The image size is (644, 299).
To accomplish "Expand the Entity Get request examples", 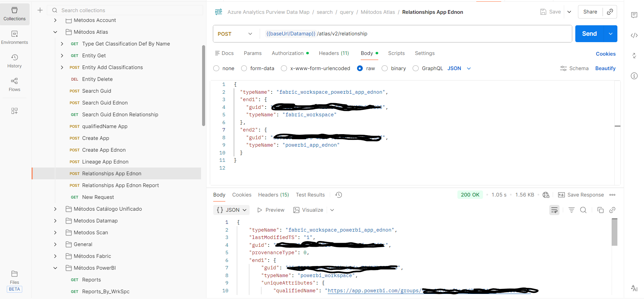I will coord(62,56).
